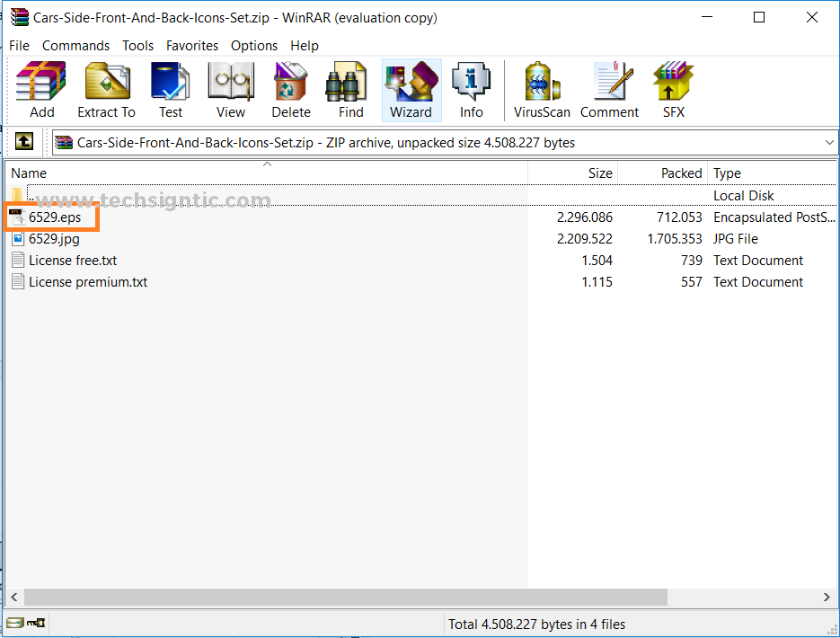Click status text Total 4.508.227 bytes

pos(536,625)
